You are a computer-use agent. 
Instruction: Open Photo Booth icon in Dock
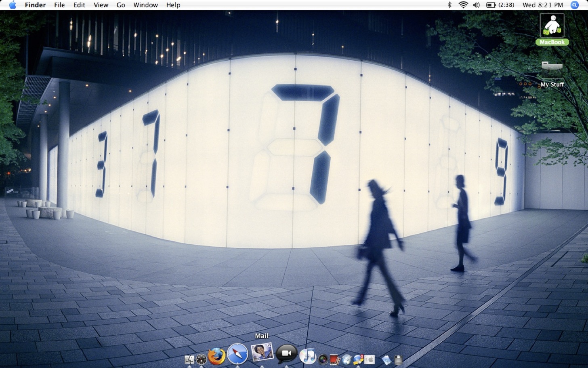pyautogui.click(x=335, y=360)
